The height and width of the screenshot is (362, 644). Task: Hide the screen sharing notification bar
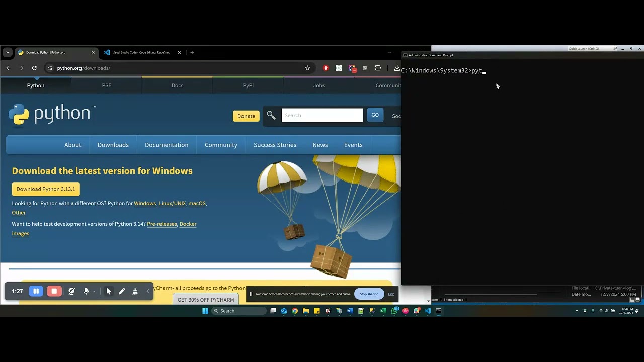pyautogui.click(x=391, y=294)
